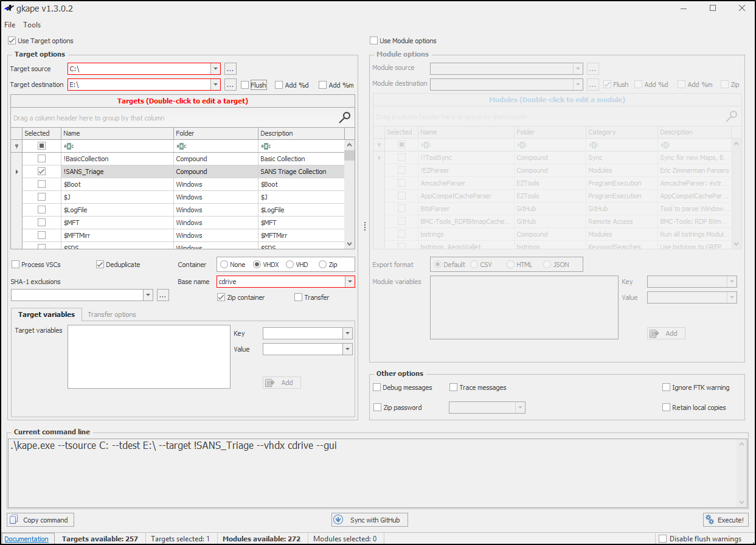Enable Transfer checkbox
This screenshot has height=545, width=756.
pyautogui.click(x=298, y=297)
